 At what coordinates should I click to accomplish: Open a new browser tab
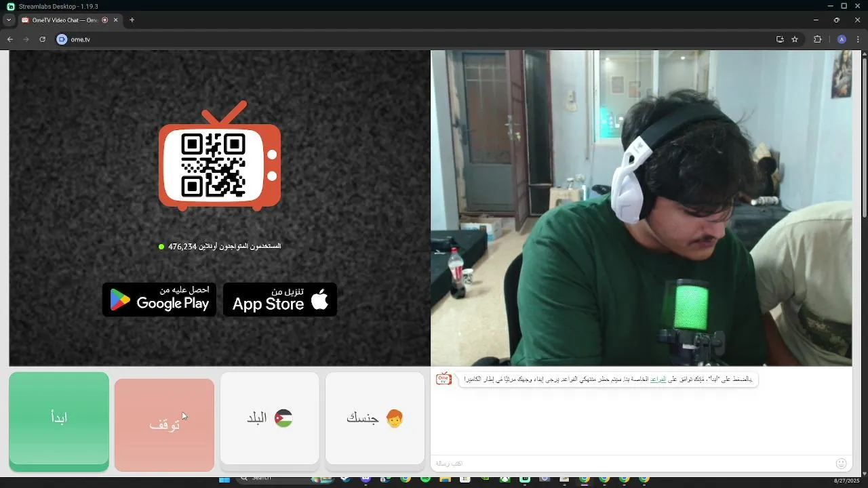coord(132,20)
